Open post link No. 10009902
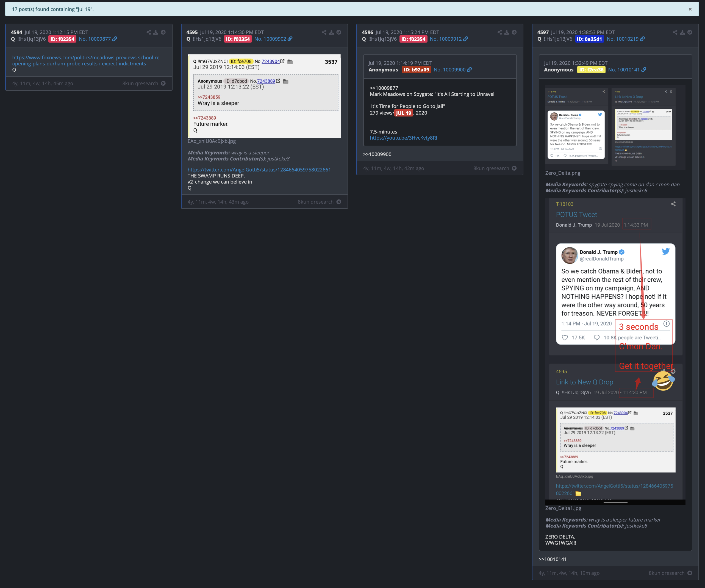 (x=270, y=39)
